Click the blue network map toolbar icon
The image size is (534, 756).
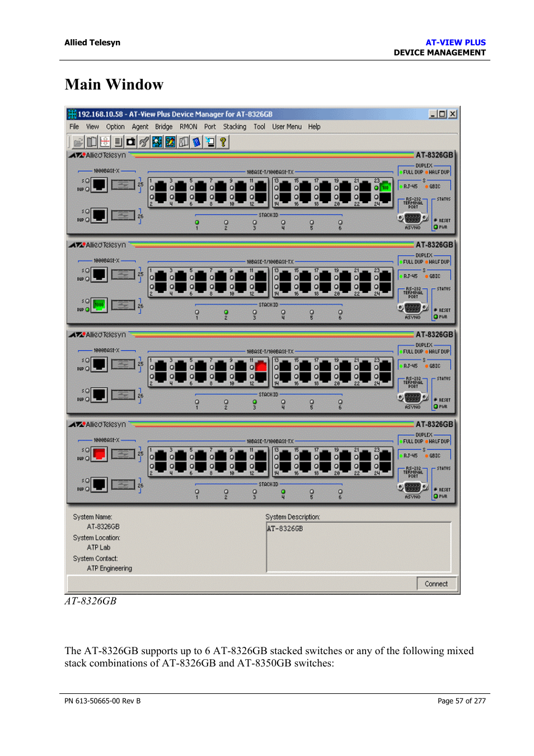pos(157,142)
